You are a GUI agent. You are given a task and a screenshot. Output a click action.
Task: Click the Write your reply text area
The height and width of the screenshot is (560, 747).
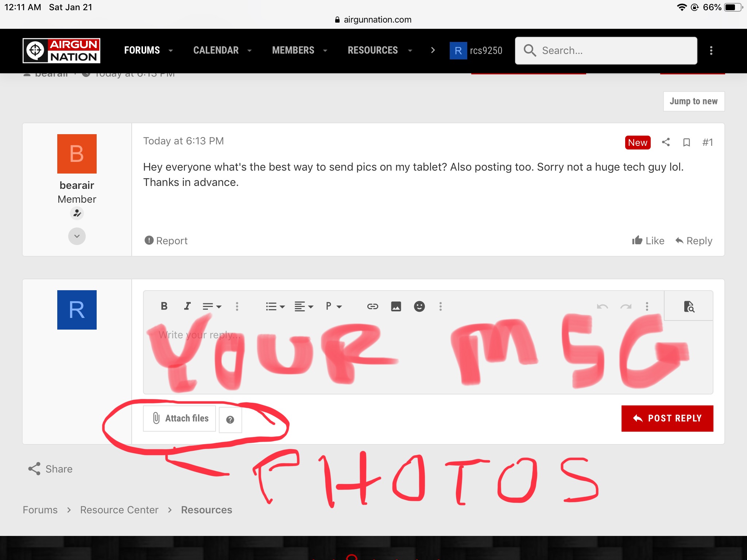coord(428,357)
